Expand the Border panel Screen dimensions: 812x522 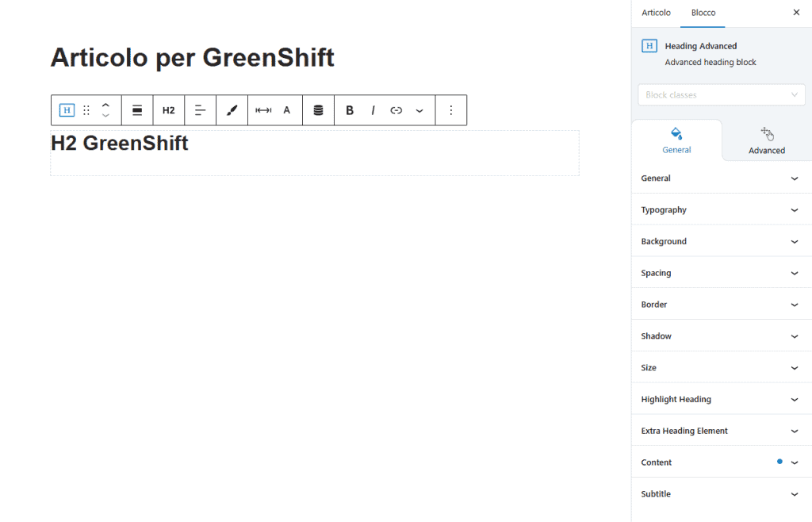[722, 305]
